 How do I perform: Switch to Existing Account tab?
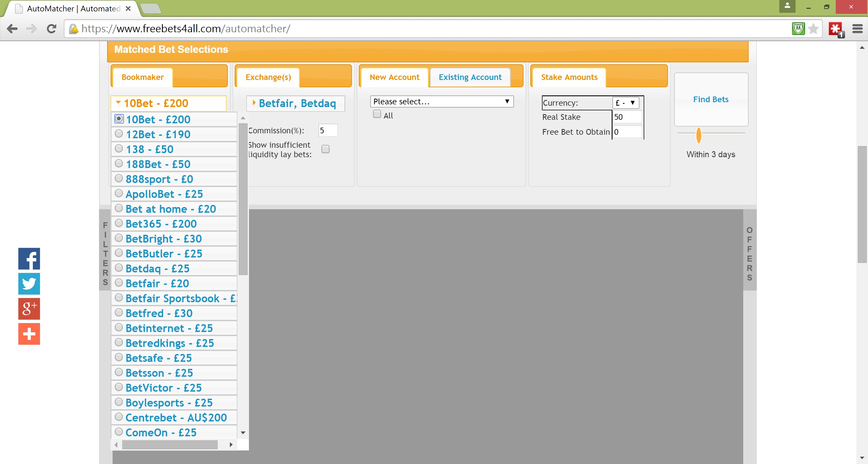[470, 77]
